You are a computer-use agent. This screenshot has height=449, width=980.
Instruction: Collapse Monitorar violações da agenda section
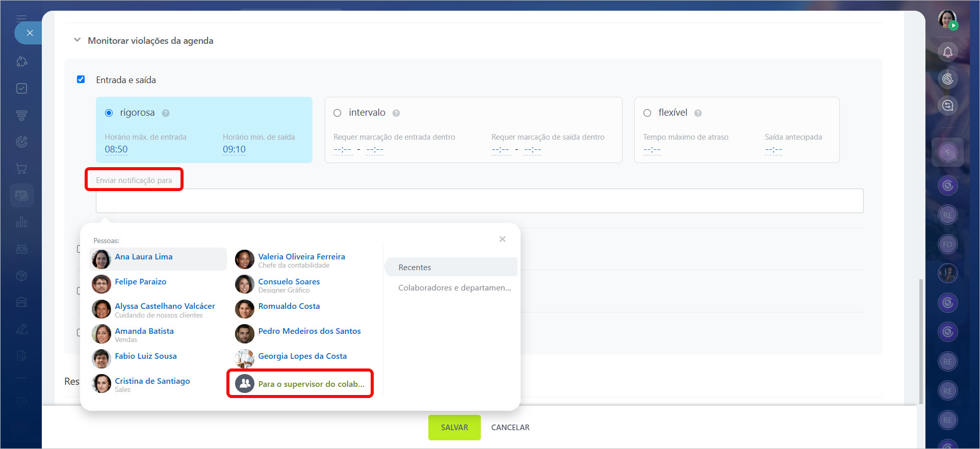(x=78, y=40)
